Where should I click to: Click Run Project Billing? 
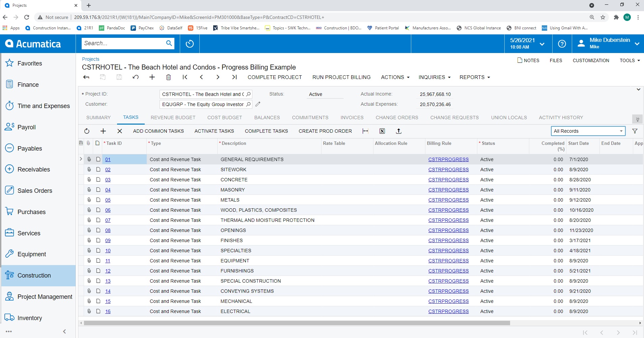coord(341,77)
